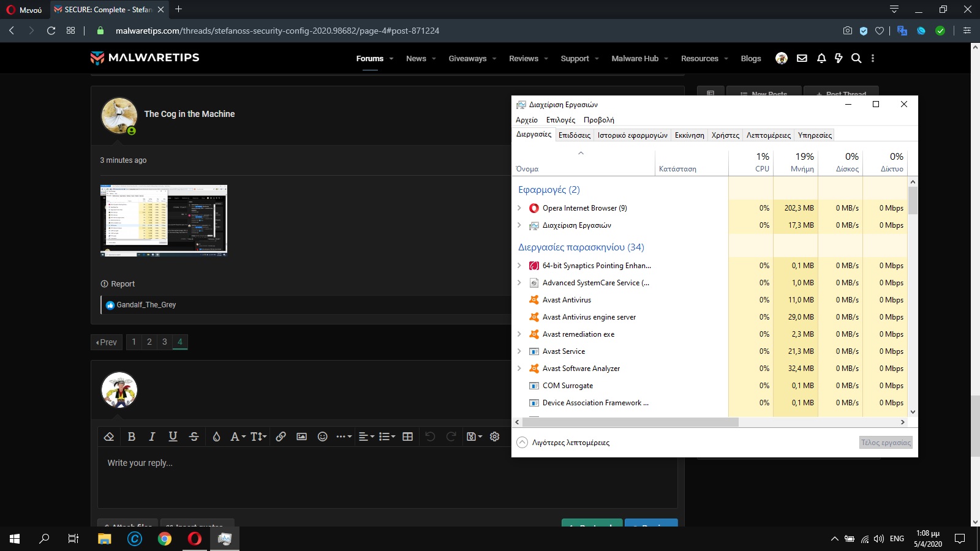Open the Giveaways navigation menu
The image size is (980, 551).
pos(467,59)
